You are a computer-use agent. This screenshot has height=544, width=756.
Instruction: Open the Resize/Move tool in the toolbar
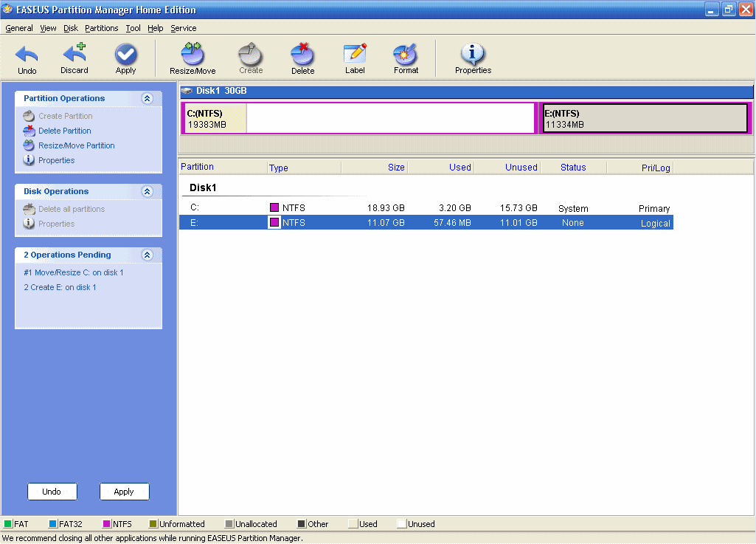pos(193,54)
